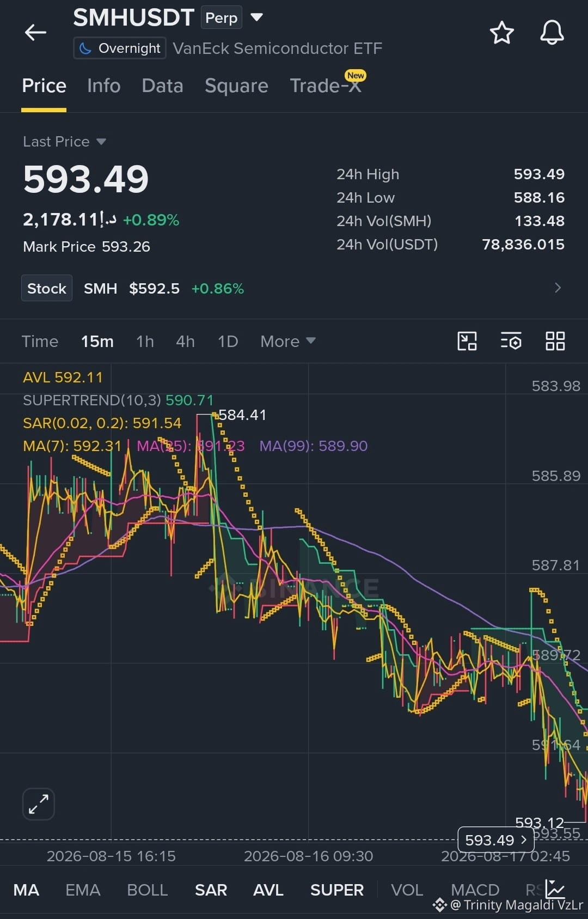Select the 1D chart interval
This screenshot has height=919, width=588.
point(228,341)
